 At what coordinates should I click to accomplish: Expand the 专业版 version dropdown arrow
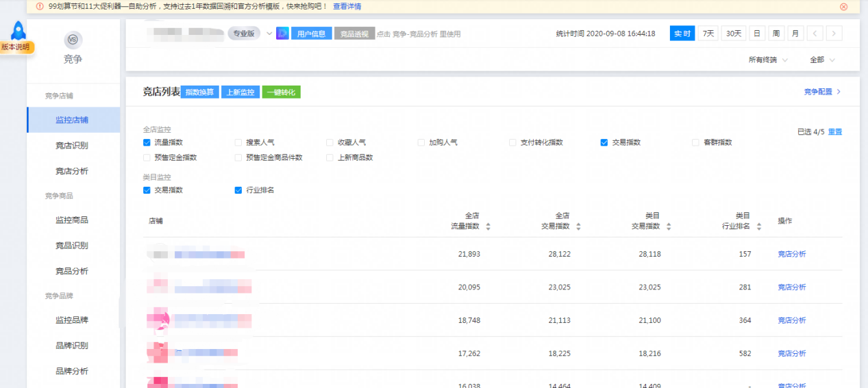[x=269, y=33]
